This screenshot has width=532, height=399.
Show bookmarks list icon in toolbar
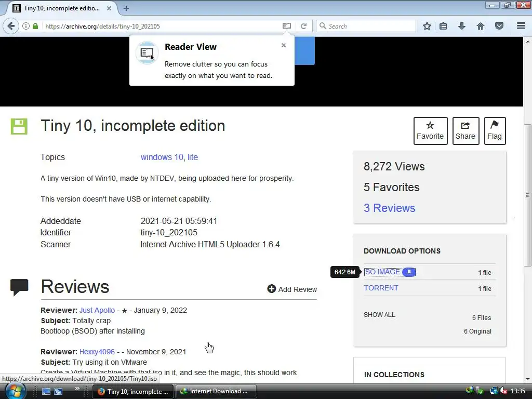[443, 26]
